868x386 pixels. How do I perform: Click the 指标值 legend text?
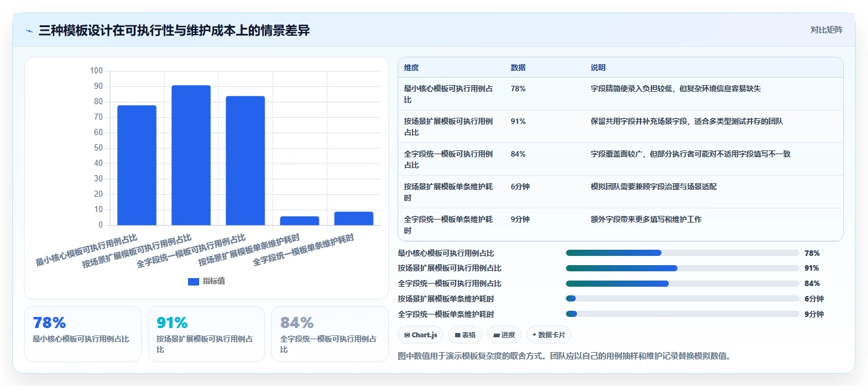(214, 281)
